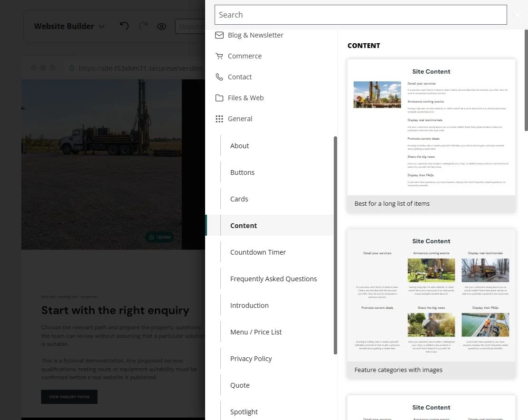This screenshot has width=528, height=420.
Task: Click the category list scrollbar
Action: click(x=335, y=245)
